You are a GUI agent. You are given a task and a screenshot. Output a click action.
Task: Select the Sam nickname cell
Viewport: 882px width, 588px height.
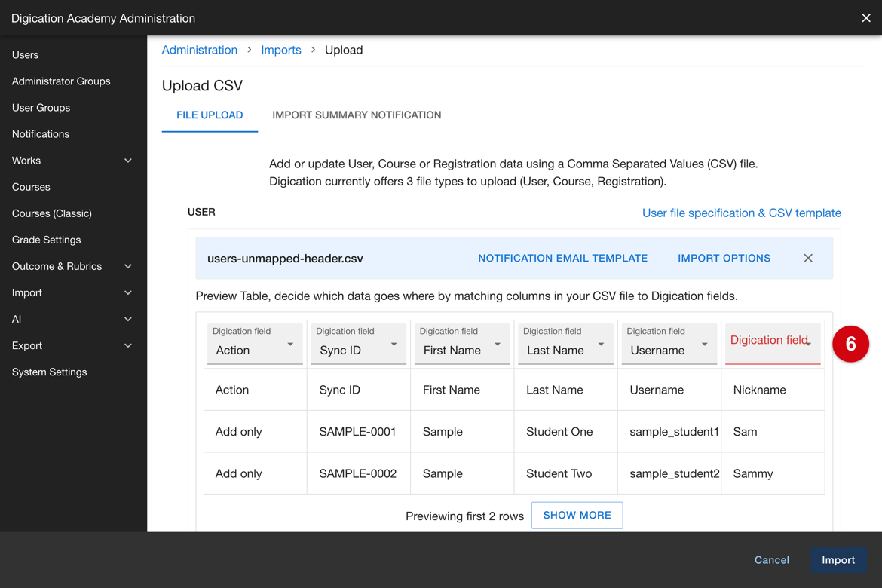click(773, 431)
